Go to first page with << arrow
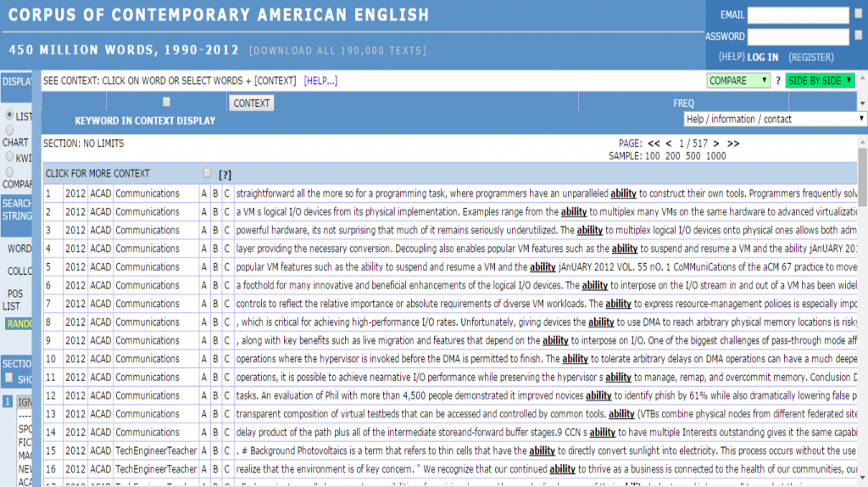Image resolution: width=868 pixels, height=487 pixels. point(654,143)
